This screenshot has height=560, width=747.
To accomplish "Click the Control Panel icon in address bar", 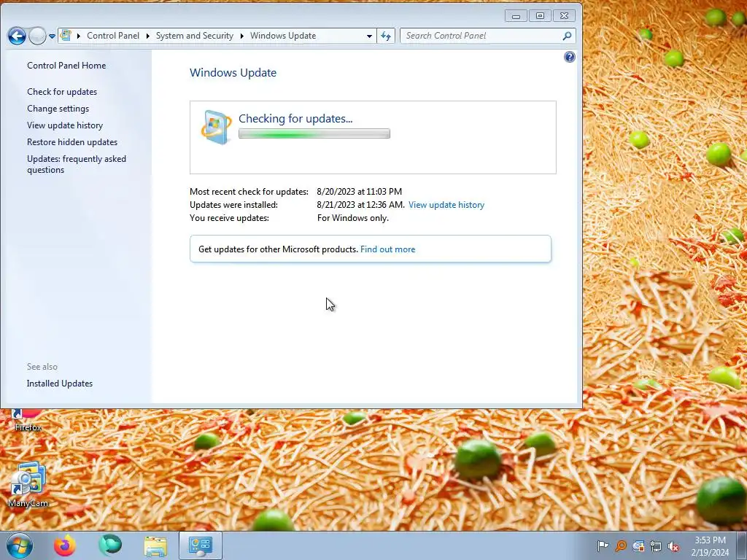I will (x=66, y=35).
